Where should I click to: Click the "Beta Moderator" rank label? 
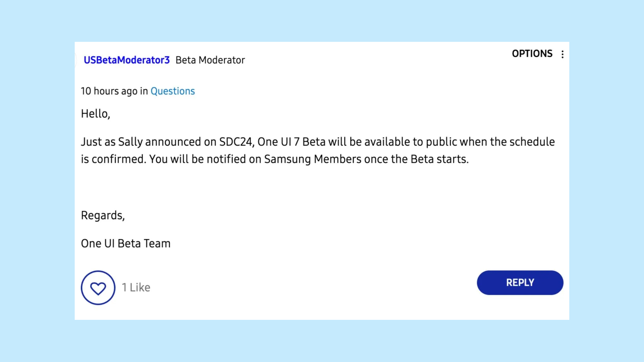click(x=210, y=60)
